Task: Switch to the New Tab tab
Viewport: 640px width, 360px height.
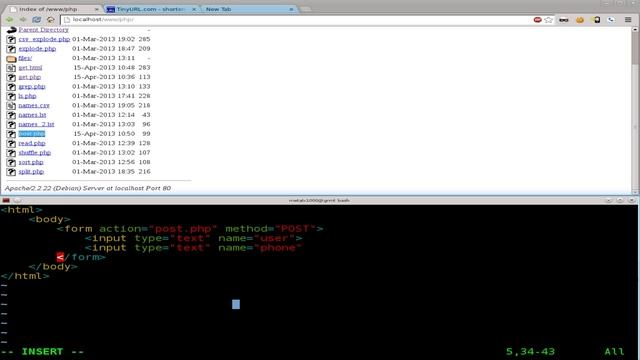Action: click(x=218, y=9)
